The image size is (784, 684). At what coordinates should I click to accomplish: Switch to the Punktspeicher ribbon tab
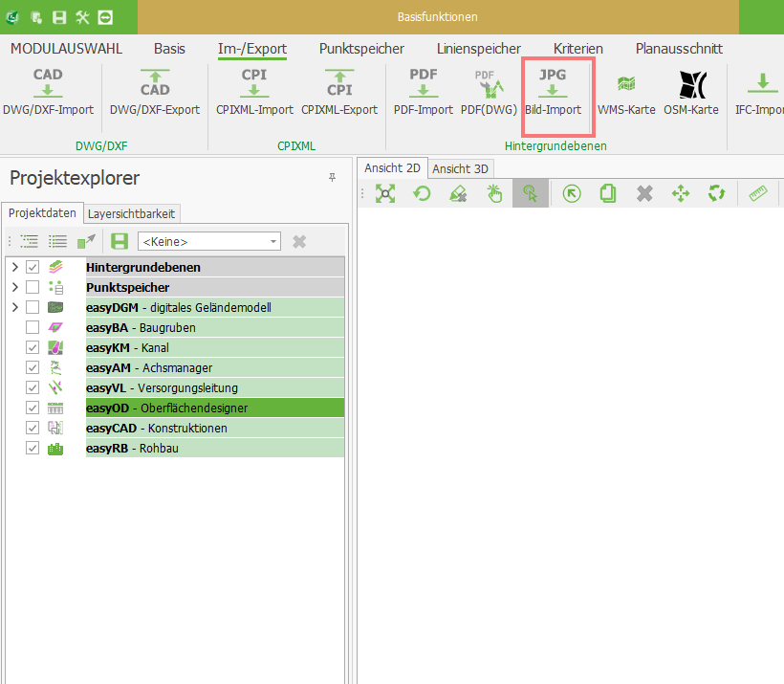361,48
